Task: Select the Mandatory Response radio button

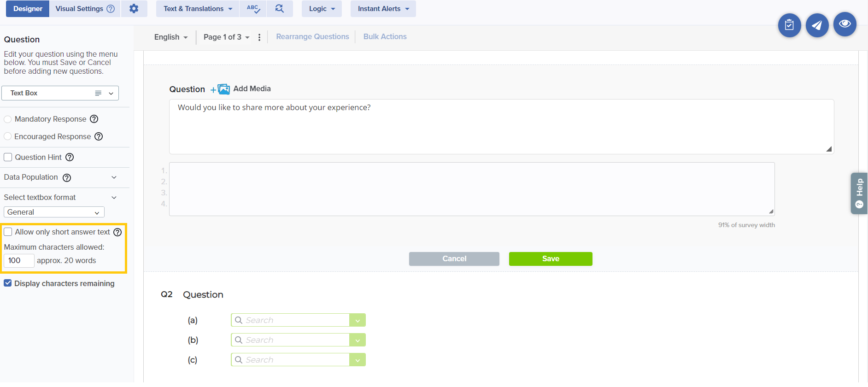Action: [8, 119]
